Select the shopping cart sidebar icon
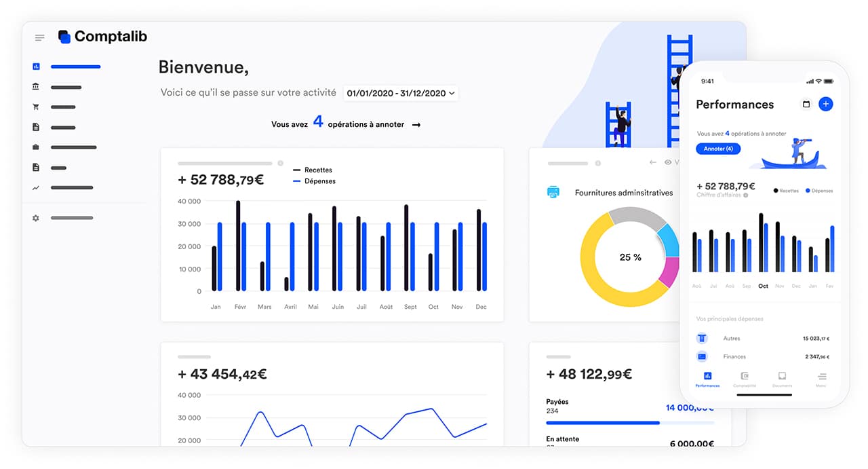The height and width of the screenshot is (469, 868). (36, 107)
